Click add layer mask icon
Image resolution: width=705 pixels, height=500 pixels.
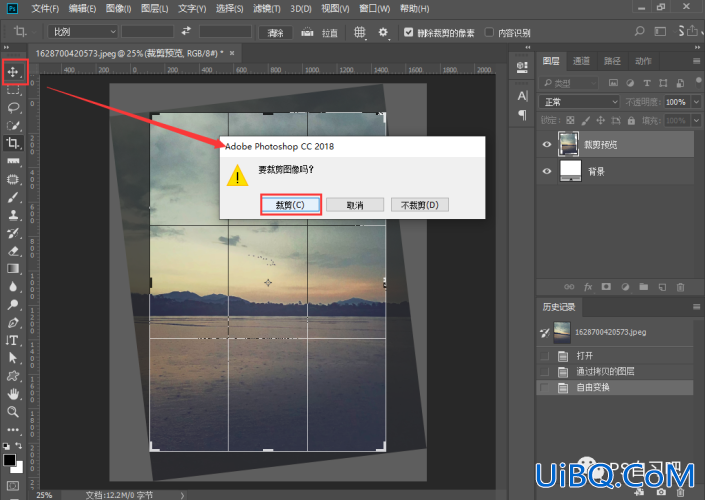pyautogui.click(x=606, y=287)
